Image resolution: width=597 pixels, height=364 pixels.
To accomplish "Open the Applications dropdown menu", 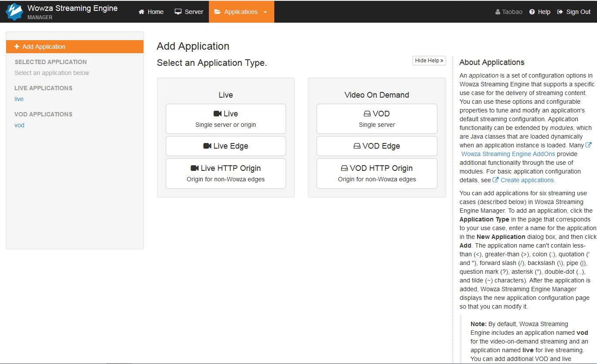I will pyautogui.click(x=241, y=12).
